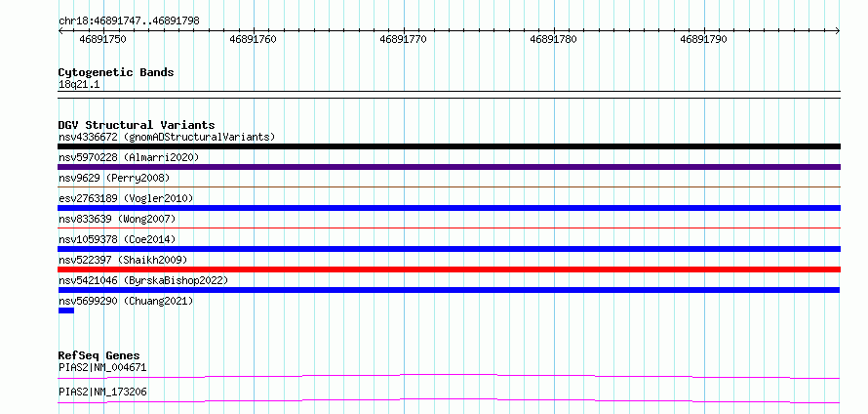The height and width of the screenshot is (414, 868).
Task: Click the blue esv2763189 variant bar
Action: [449, 208]
